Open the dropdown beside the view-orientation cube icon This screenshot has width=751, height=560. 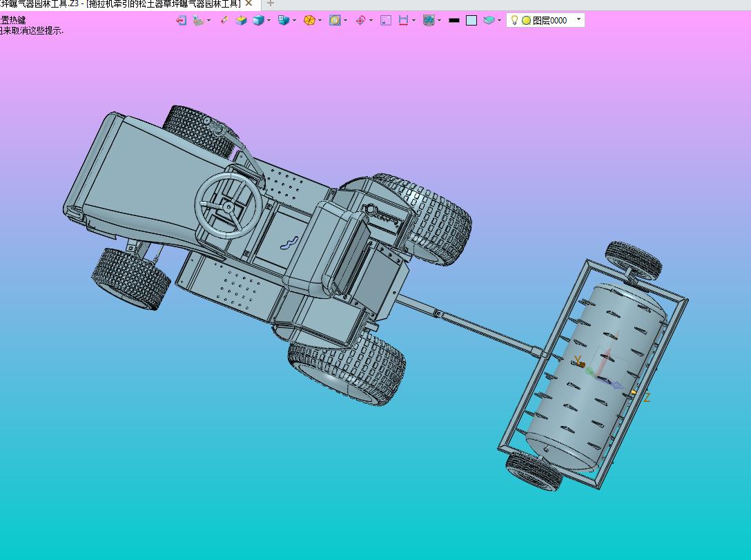(294, 20)
